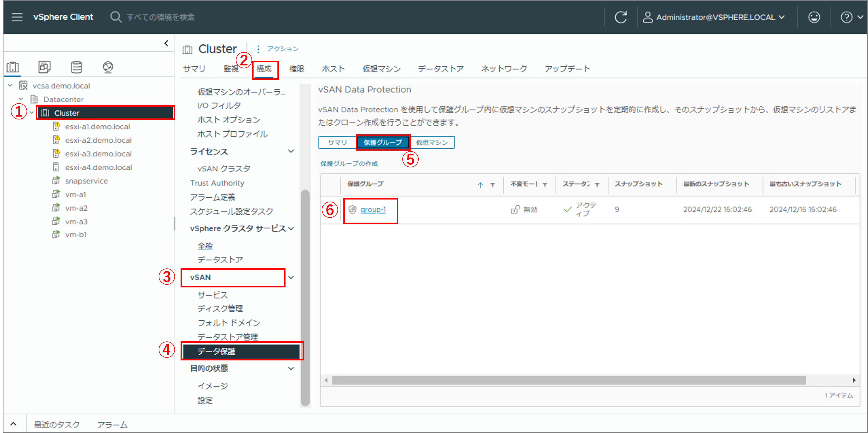Screen dimensions: 868x433
Task: Open the サマリ cluster tab
Action: coord(194,69)
